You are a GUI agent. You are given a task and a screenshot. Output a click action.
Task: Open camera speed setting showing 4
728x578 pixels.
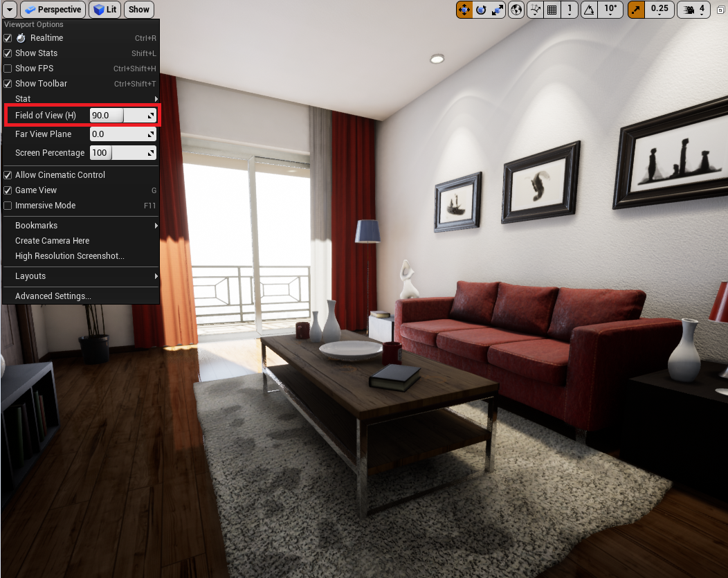coord(693,10)
